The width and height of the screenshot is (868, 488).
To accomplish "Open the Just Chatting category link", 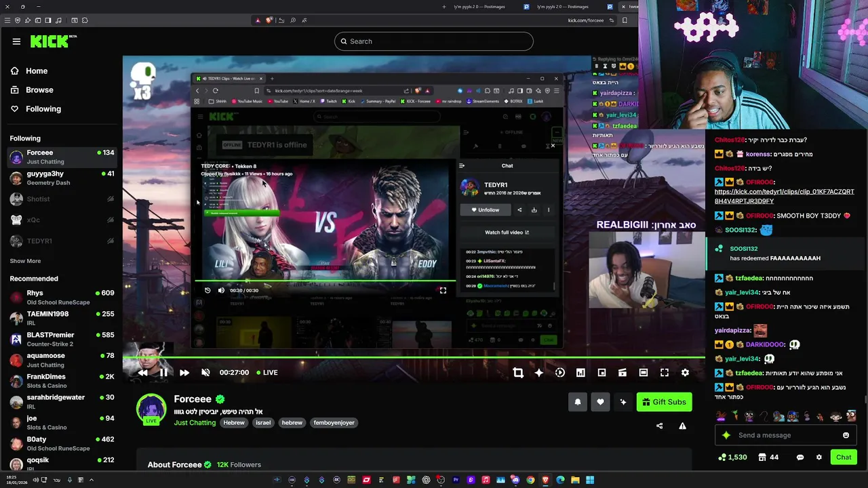I will pyautogui.click(x=195, y=423).
